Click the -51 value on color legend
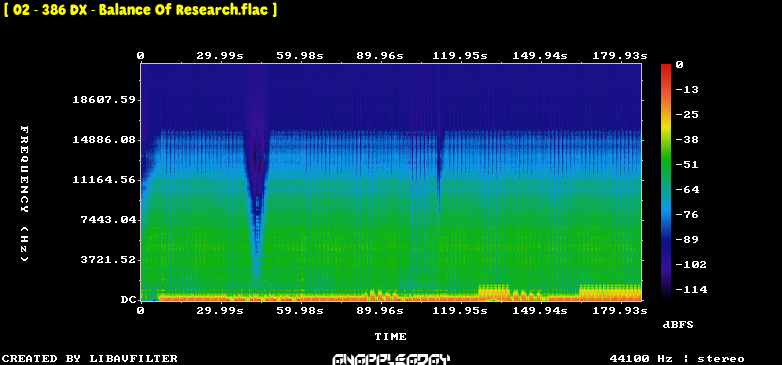The height and width of the screenshot is (365, 782). click(x=687, y=165)
